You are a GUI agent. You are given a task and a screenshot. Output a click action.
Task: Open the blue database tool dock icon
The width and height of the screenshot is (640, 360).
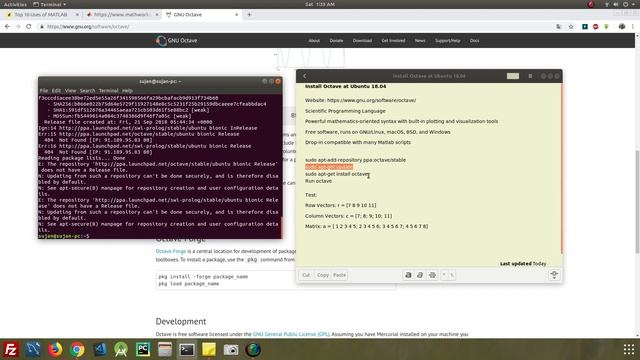click(x=33, y=350)
